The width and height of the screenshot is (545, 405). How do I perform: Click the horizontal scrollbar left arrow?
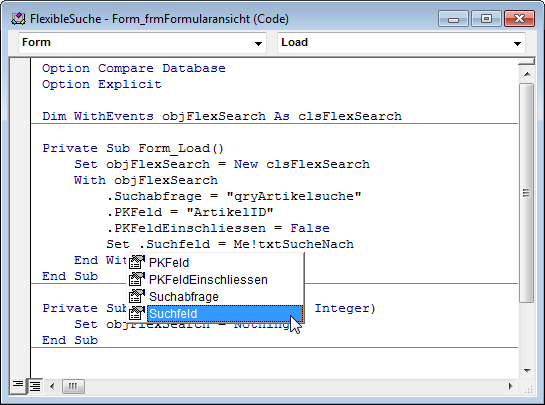[x=52, y=386]
